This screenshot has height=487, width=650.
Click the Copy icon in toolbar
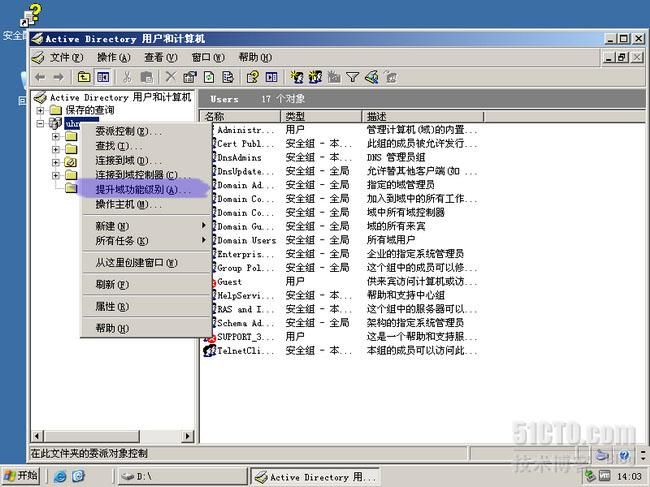pyautogui.click(x=146, y=77)
